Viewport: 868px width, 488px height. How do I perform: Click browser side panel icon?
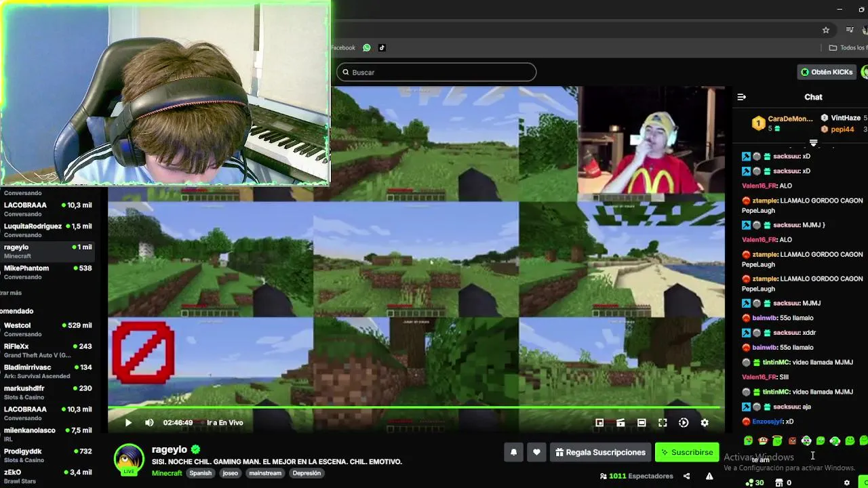click(850, 30)
